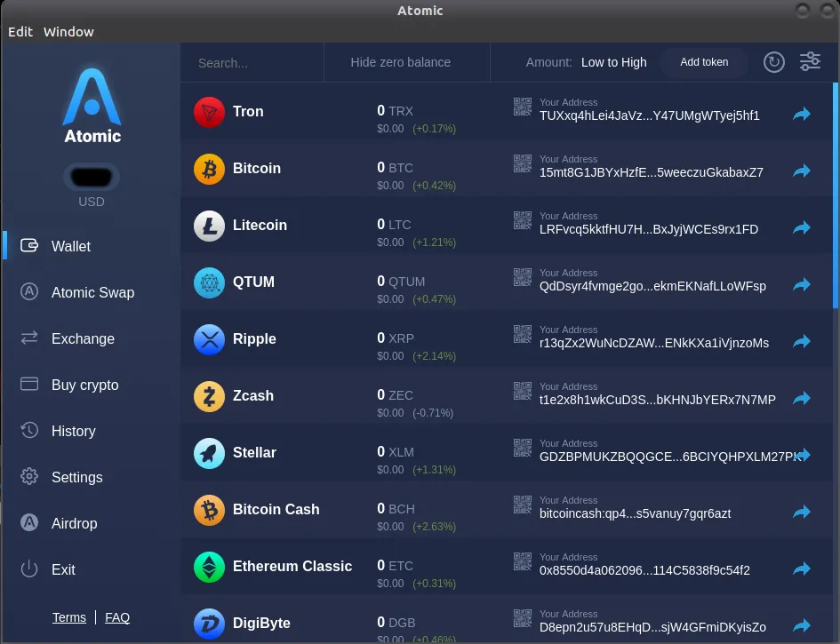The width and height of the screenshot is (840, 644).
Task: Click the Litecoin coin logo
Action: (209, 226)
